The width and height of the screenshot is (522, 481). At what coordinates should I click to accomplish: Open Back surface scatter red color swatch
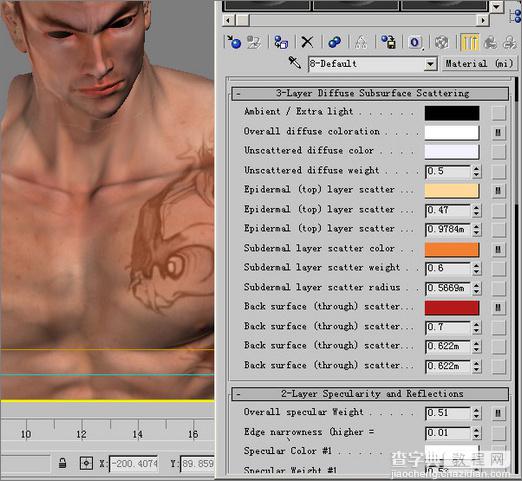(452, 308)
